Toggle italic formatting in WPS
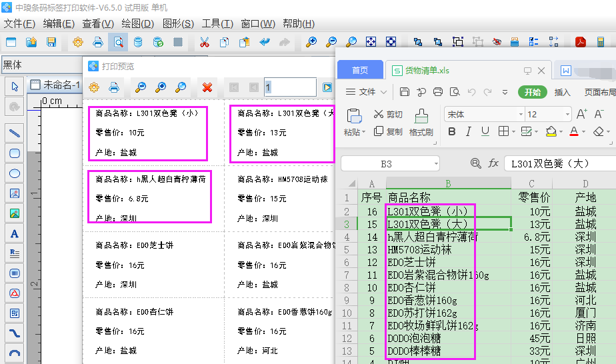The height and width of the screenshot is (364, 616). tap(469, 131)
